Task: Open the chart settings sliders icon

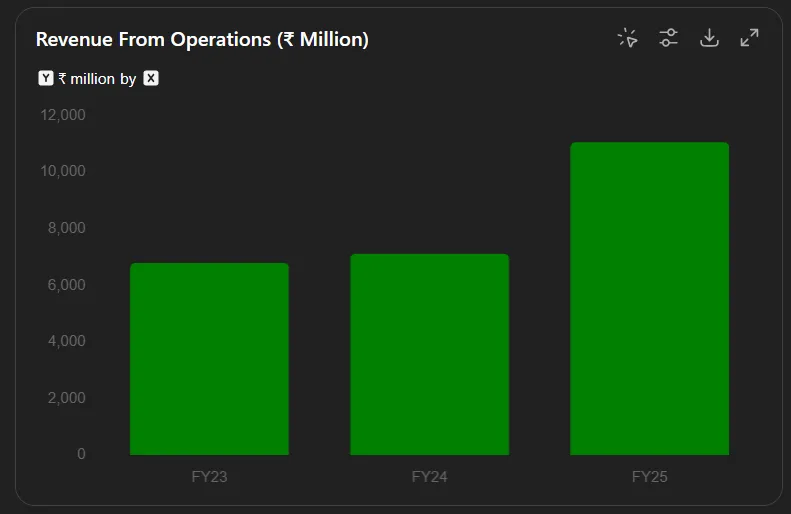Action: [669, 38]
